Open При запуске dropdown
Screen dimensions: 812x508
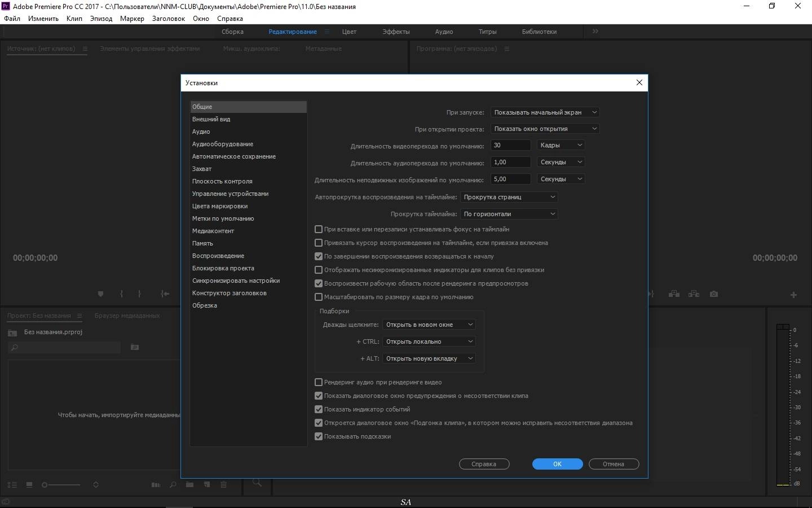545,112
